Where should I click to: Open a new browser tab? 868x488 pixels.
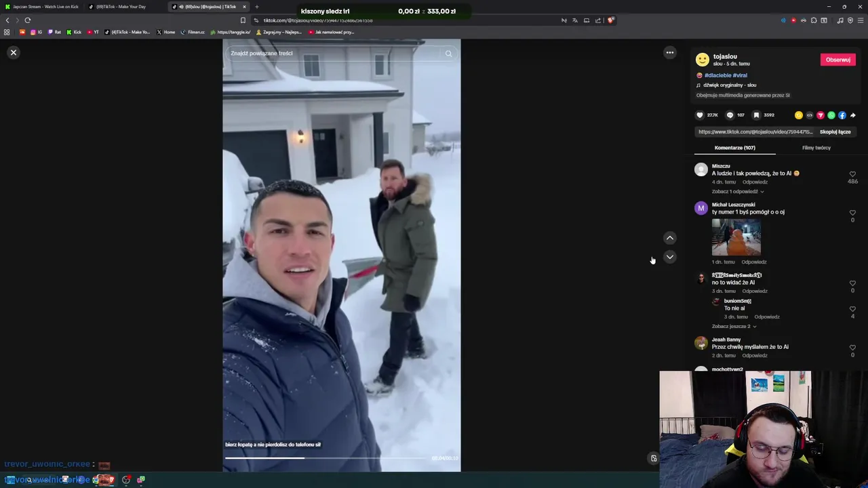click(256, 7)
